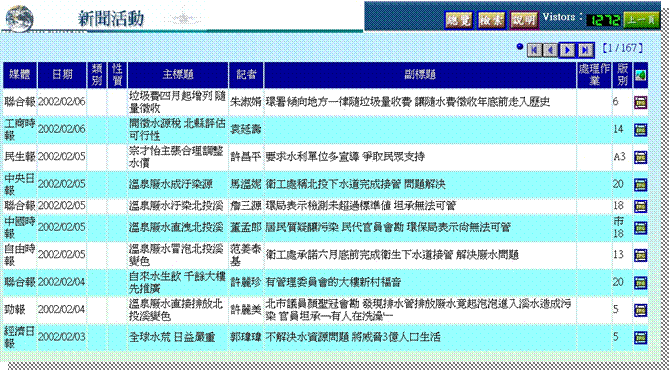Click the 總覽 overview button
669x370 pixels.
pos(459,20)
